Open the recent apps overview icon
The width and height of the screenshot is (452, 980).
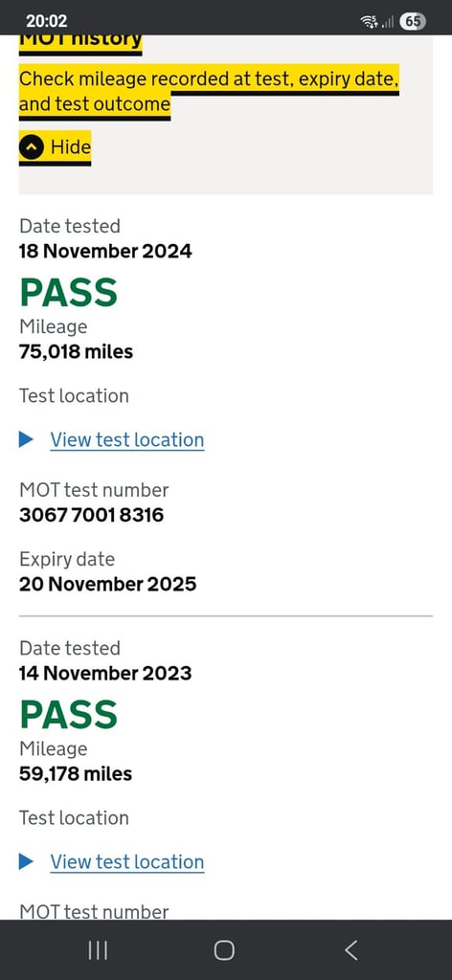98,950
